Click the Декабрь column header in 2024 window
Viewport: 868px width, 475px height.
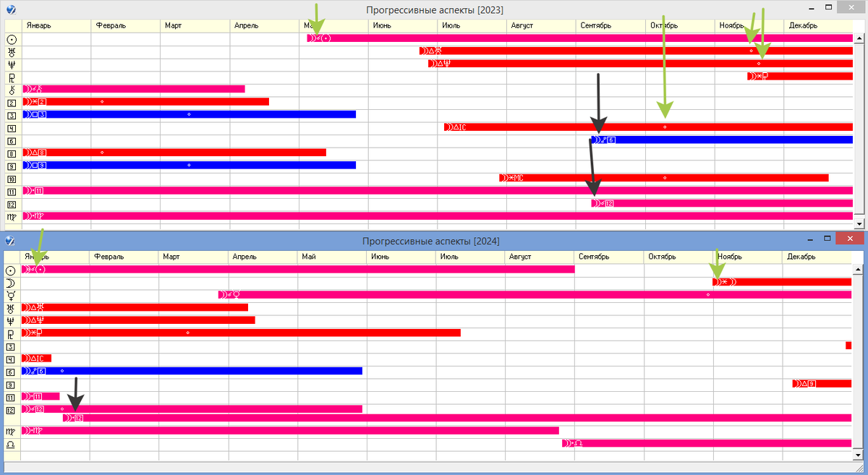click(817, 257)
